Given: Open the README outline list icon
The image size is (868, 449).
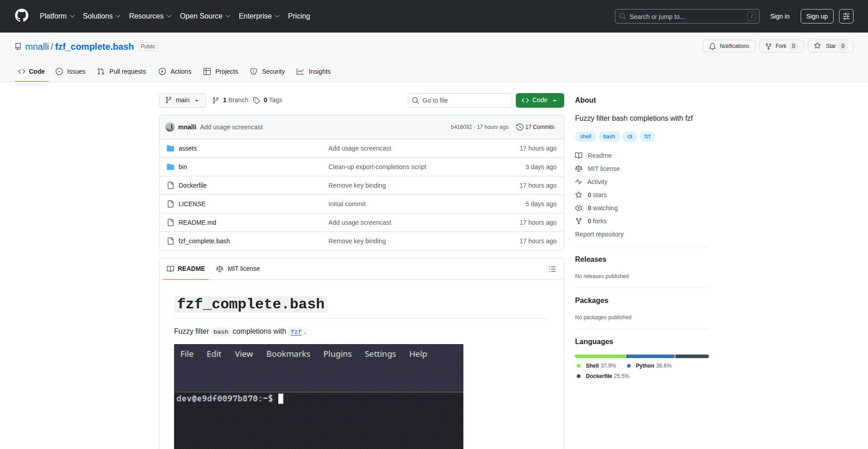Looking at the screenshot, I should click(552, 269).
